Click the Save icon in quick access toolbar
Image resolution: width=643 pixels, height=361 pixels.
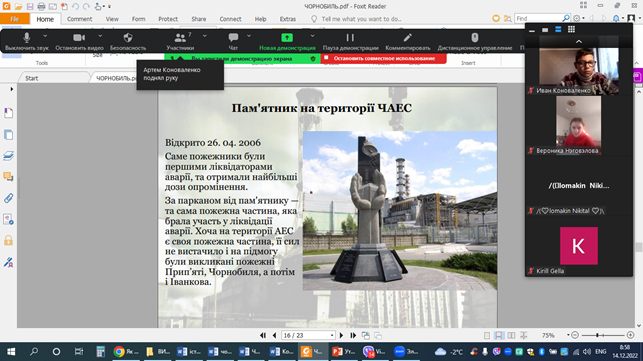click(30, 6)
